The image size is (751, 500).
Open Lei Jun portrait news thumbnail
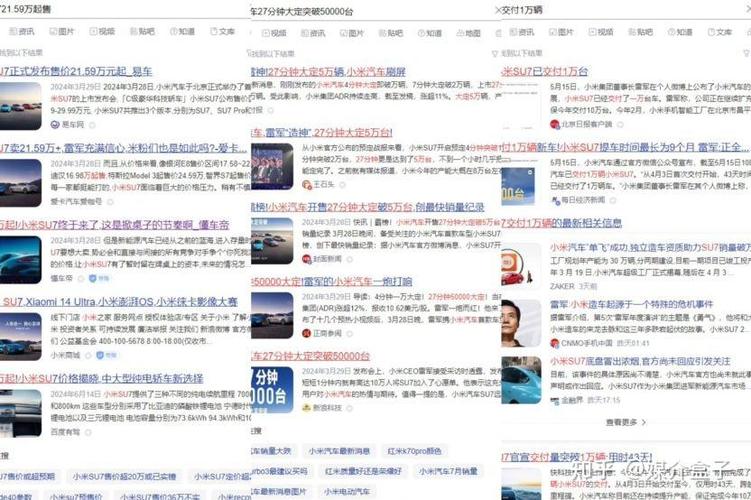tap(521, 323)
